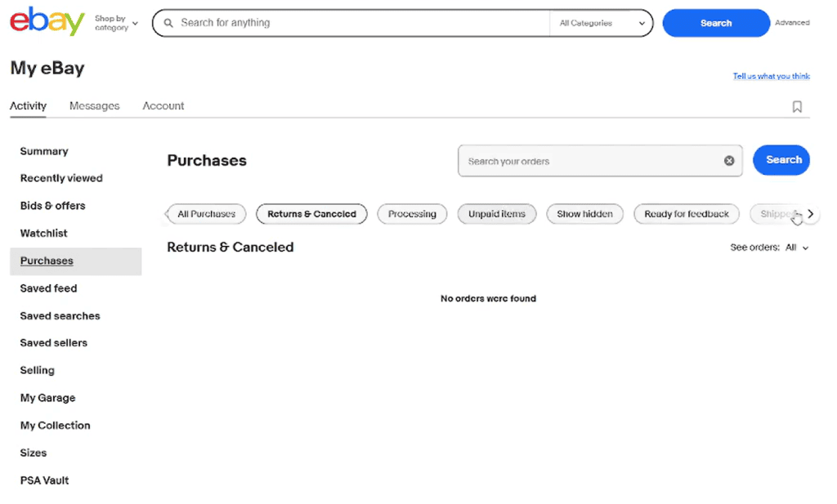Move the filter chips back with the left arrow
The height and width of the screenshot is (504, 837).
click(x=166, y=214)
